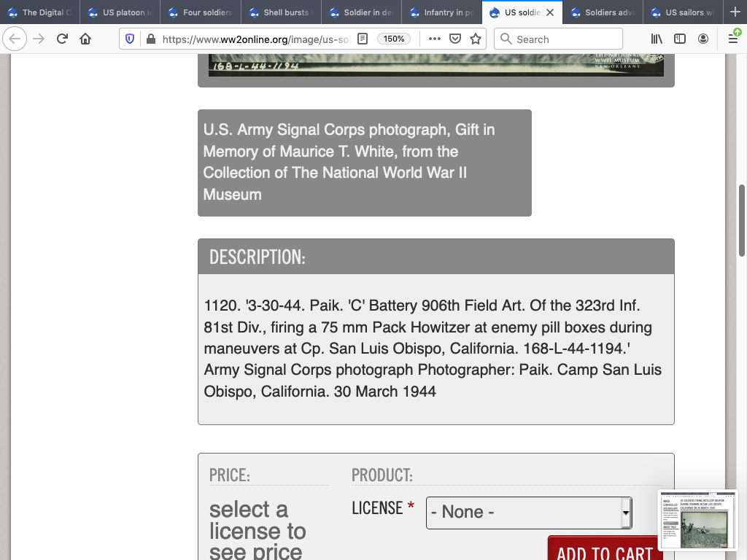Image resolution: width=747 pixels, height=560 pixels.
Task: Bookmark this page with star icon
Action: 476,39
